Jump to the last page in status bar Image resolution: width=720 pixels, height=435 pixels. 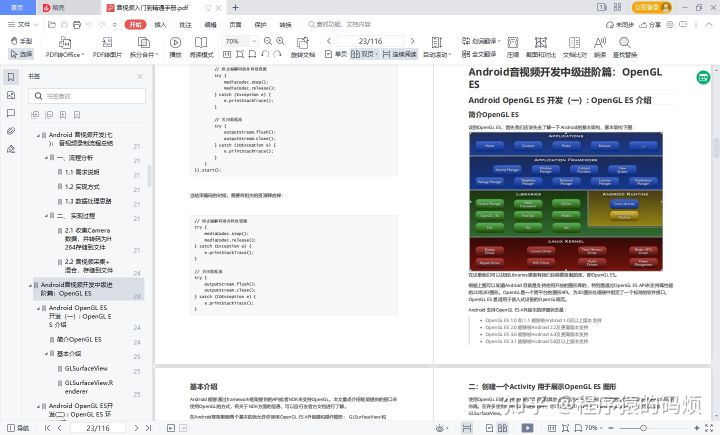148,428
